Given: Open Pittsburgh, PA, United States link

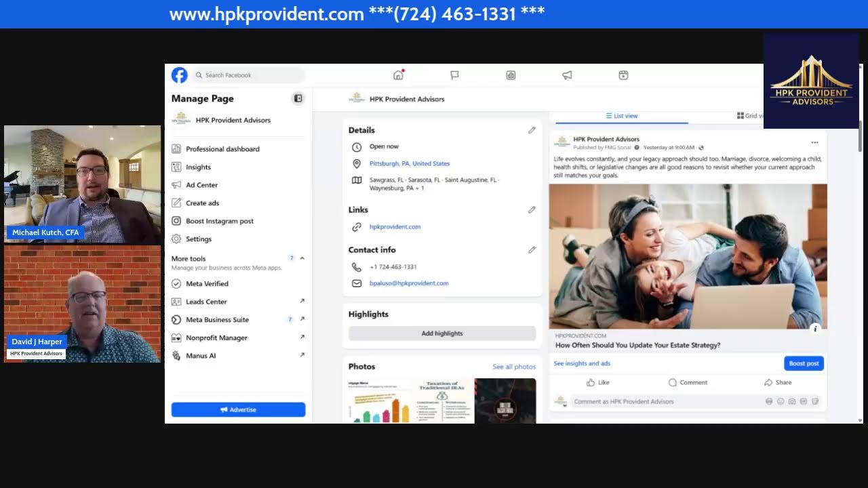Looking at the screenshot, I should pyautogui.click(x=410, y=163).
